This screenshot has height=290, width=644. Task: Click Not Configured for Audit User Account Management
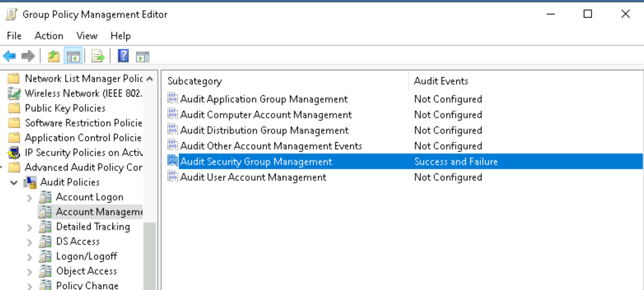[448, 177]
